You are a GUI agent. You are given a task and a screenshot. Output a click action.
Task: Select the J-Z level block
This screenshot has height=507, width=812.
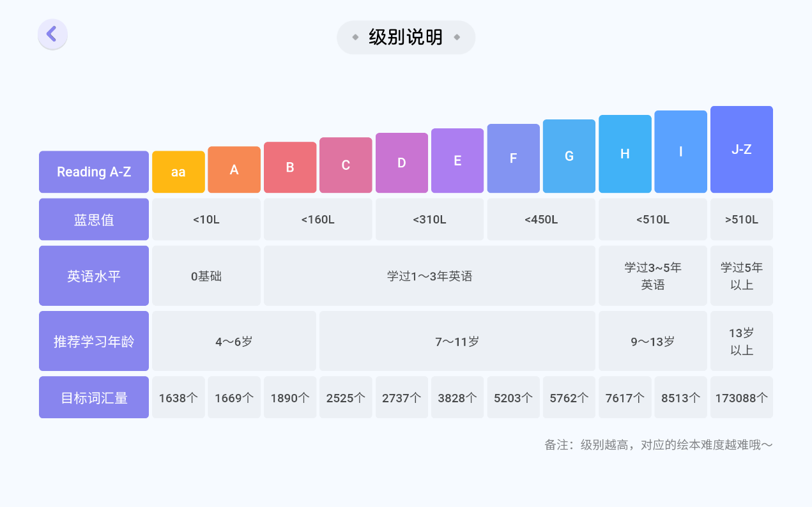742,149
